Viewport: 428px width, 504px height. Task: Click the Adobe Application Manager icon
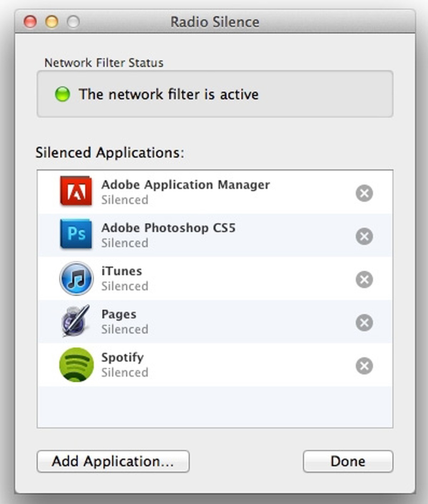pos(76,192)
